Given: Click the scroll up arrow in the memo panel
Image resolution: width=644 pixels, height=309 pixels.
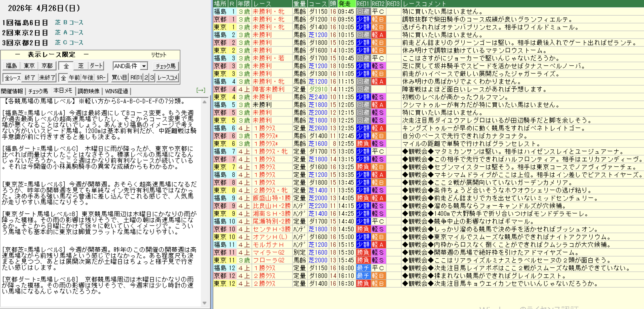Looking at the screenshot, I should click(204, 102).
